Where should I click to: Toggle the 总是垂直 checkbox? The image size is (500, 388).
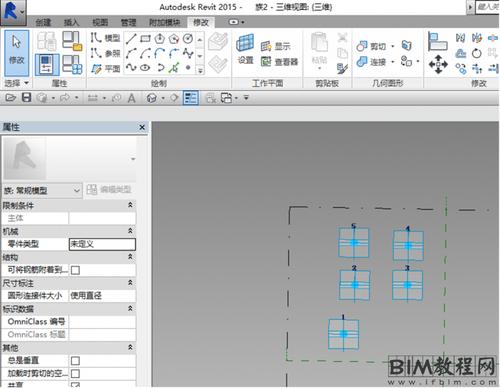pyautogui.click(x=75, y=361)
